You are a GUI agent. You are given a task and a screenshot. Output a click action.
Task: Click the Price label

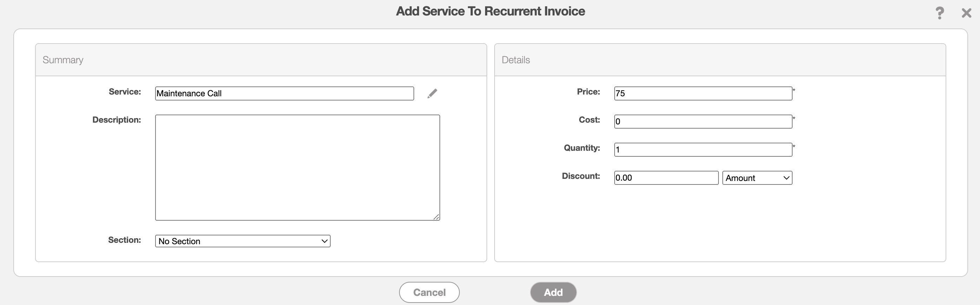588,92
